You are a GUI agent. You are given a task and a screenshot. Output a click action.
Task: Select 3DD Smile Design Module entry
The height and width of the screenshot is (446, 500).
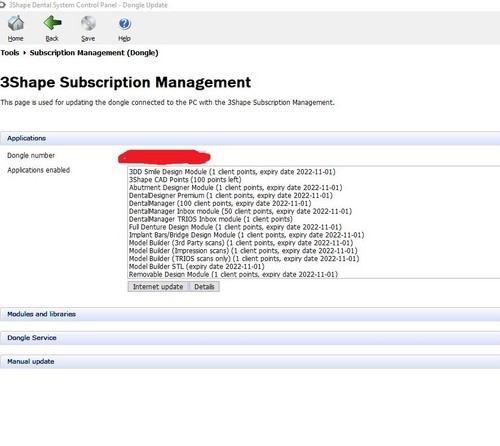coord(232,172)
